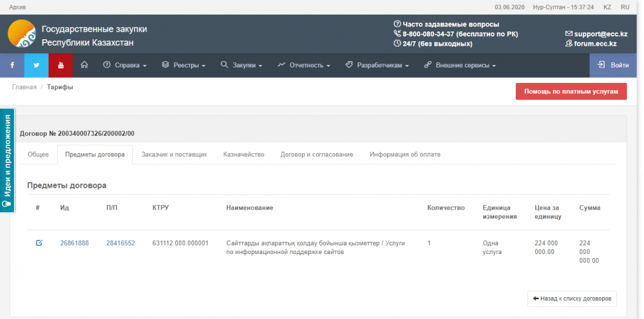Click the Facebook icon in navbar
This screenshot has width=644, height=319.
pos(12,65)
